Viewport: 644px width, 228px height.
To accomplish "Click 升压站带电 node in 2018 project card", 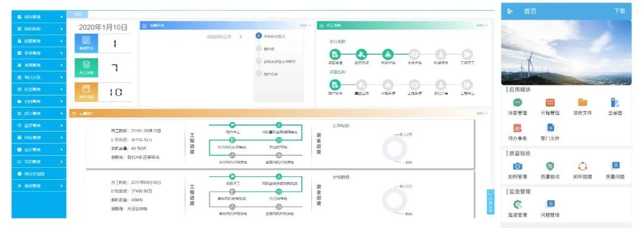I will 278,140.
